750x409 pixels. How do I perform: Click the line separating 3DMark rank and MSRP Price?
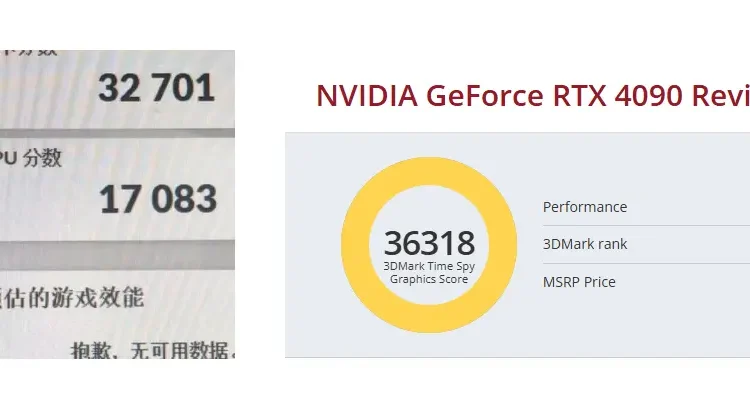(x=646, y=263)
